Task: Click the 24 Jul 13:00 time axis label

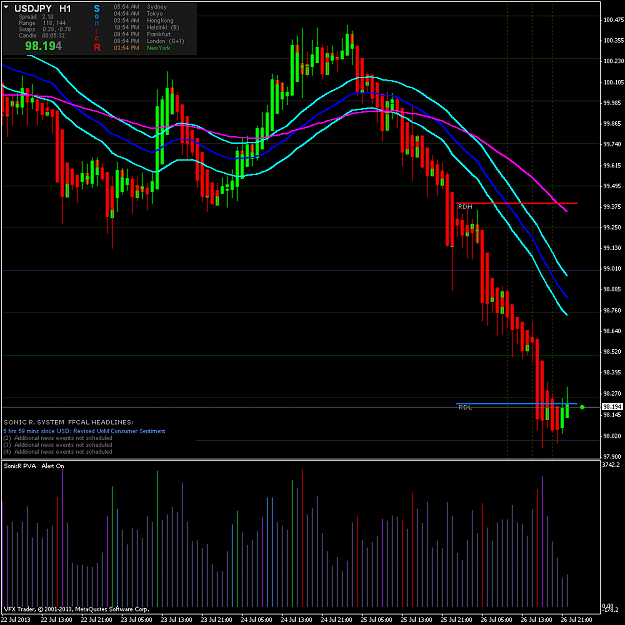Action: pos(296,620)
